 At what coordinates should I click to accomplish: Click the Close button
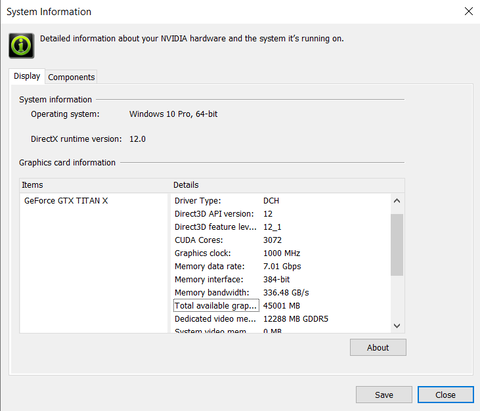(445, 395)
